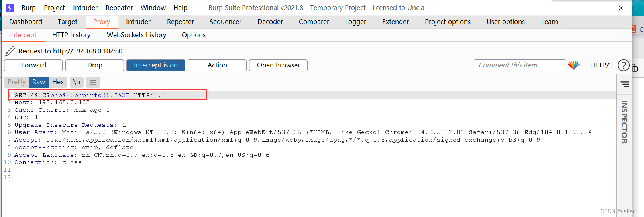Open the Burp menu
Viewport: 644px width, 217px height.
click(29, 8)
